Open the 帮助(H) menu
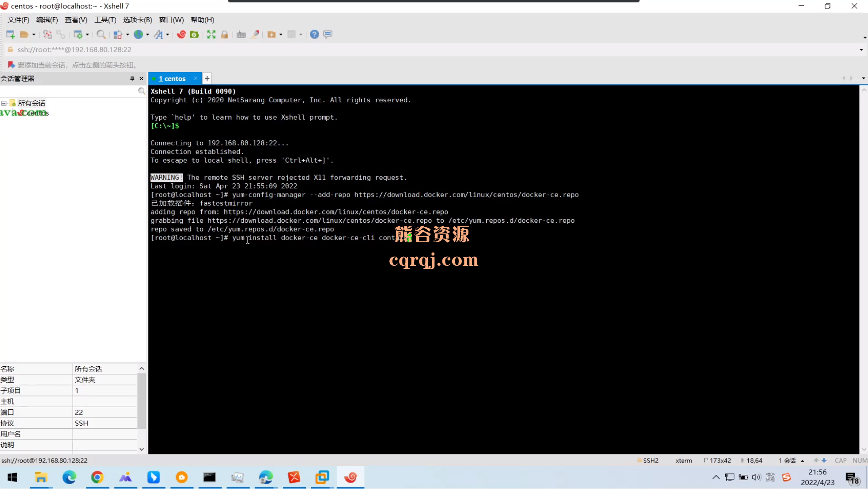Viewport: 868px width, 489px height. pyautogui.click(x=202, y=20)
